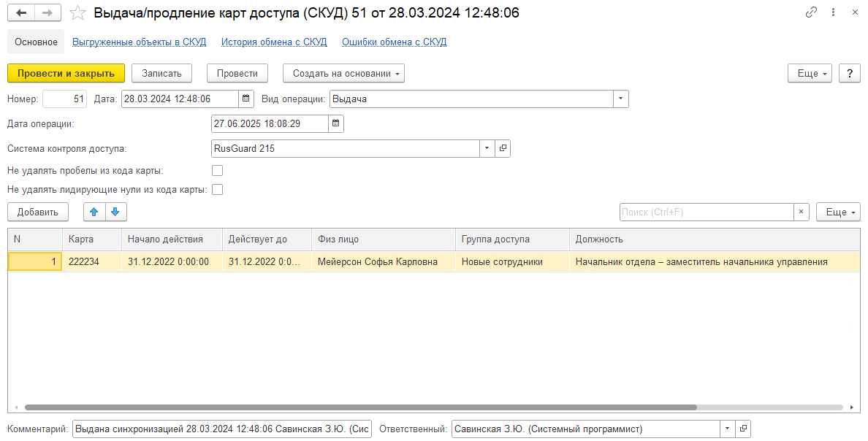
Task: Toggle 'Не удалять пробелы из кода карты' checkbox
Action: click(218, 170)
